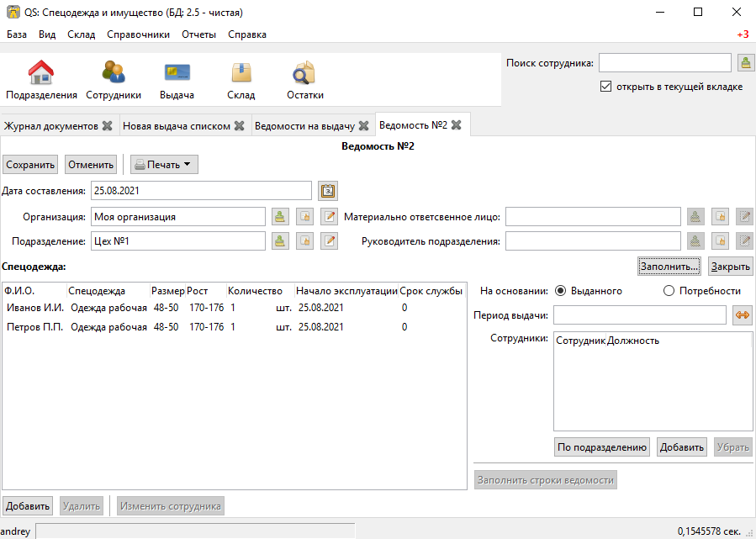Expand the Печать dropdown button

(x=164, y=165)
